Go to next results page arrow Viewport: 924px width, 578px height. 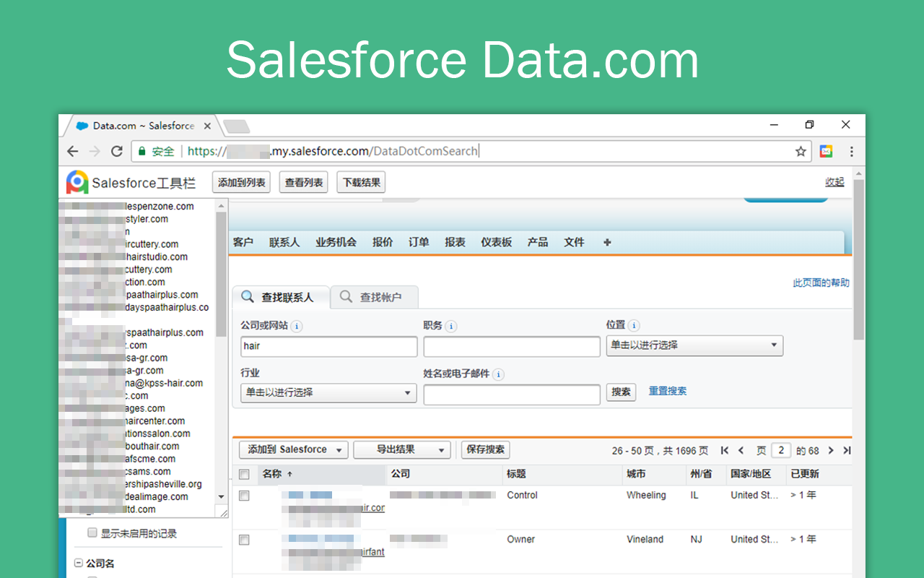pos(831,450)
